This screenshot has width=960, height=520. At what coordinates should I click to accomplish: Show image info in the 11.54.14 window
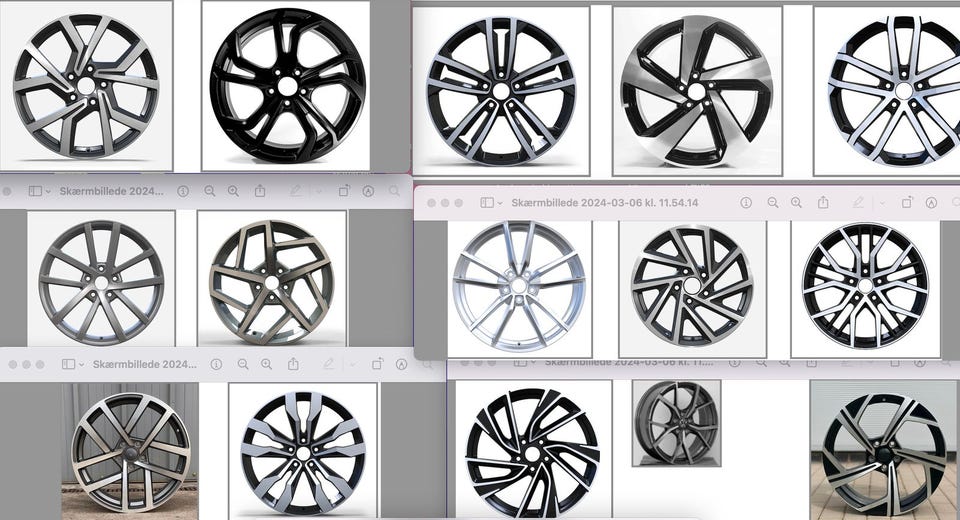(x=746, y=203)
